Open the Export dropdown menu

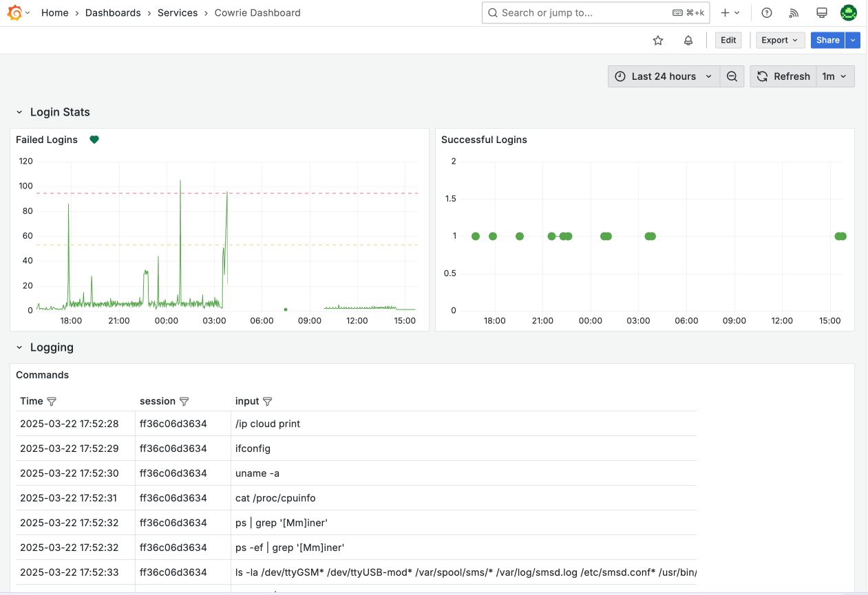[x=780, y=41]
